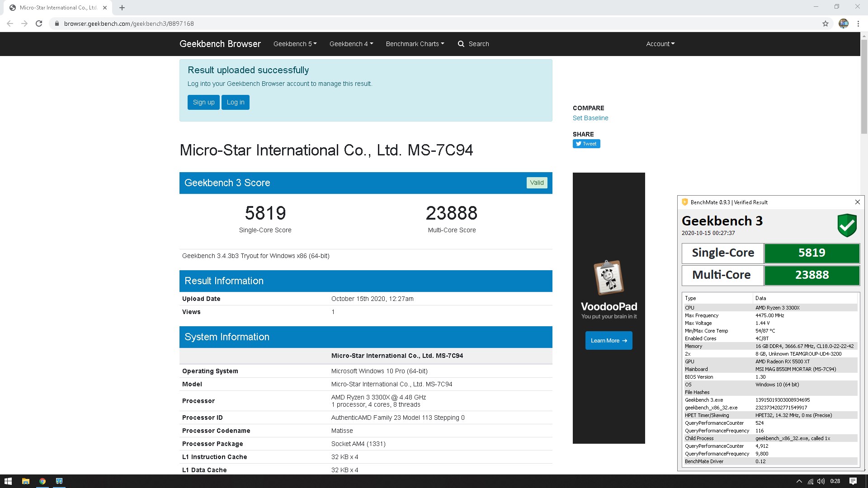
Task: Click the Valid badge
Action: (x=537, y=183)
